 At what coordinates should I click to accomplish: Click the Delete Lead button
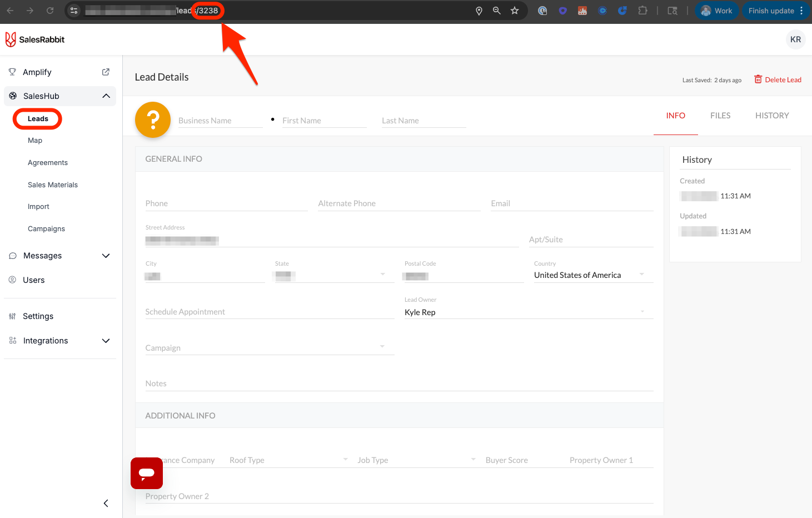[x=778, y=79]
